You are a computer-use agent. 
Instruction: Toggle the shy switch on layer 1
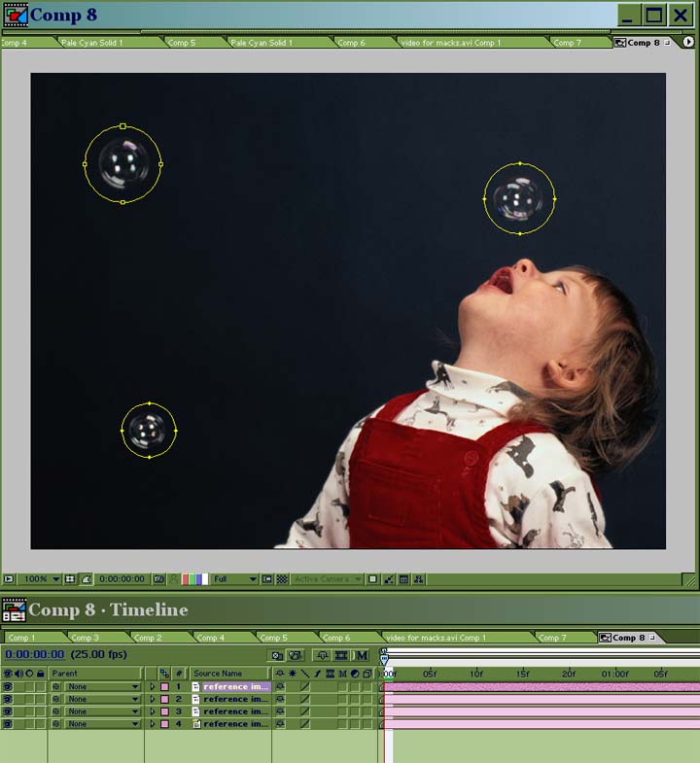click(x=280, y=686)
